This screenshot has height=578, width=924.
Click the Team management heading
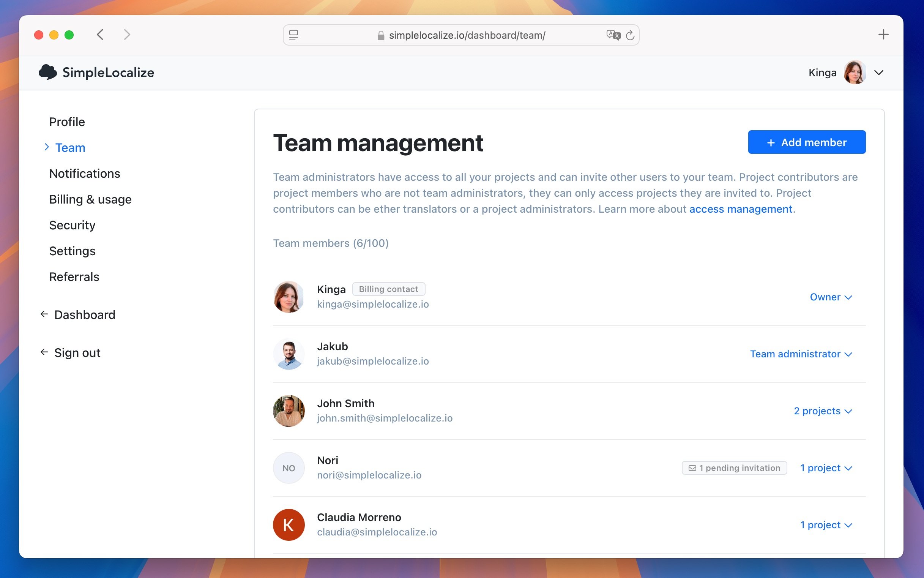tap(378, 143)
